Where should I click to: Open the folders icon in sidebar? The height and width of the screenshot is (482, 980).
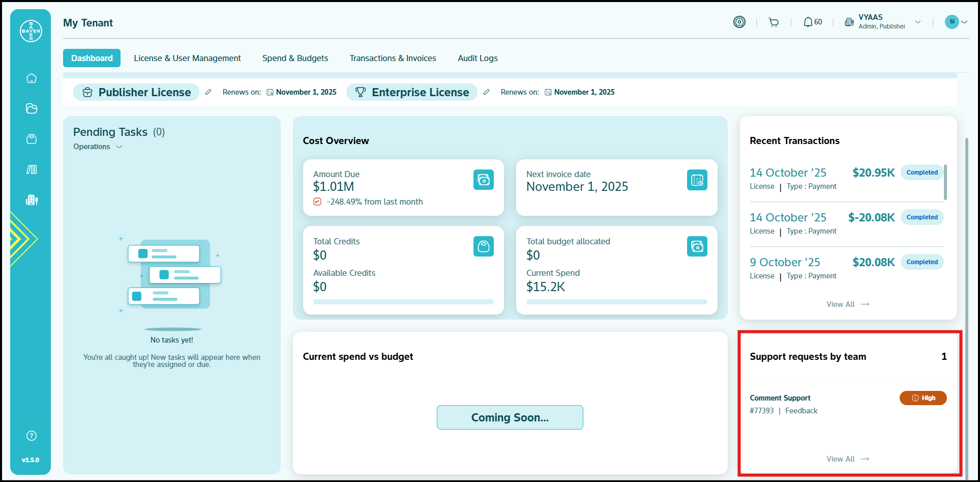[x=32, y=108]
